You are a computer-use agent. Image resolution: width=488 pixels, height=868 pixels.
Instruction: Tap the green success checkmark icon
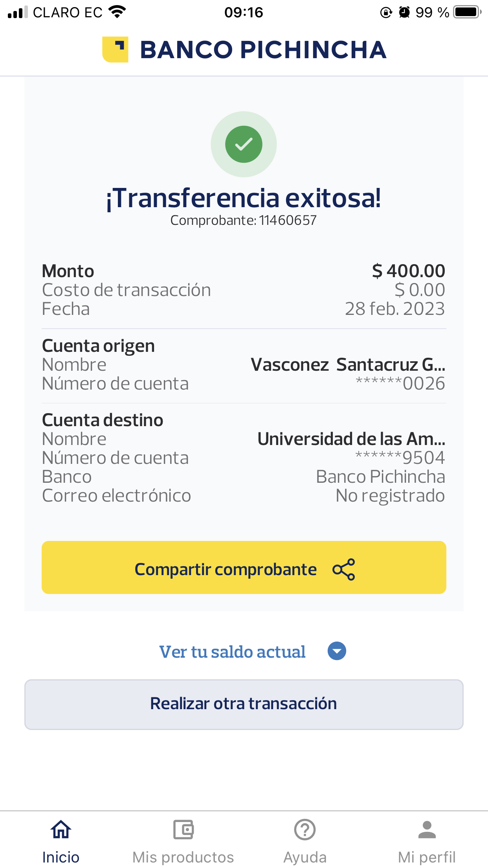244,144
